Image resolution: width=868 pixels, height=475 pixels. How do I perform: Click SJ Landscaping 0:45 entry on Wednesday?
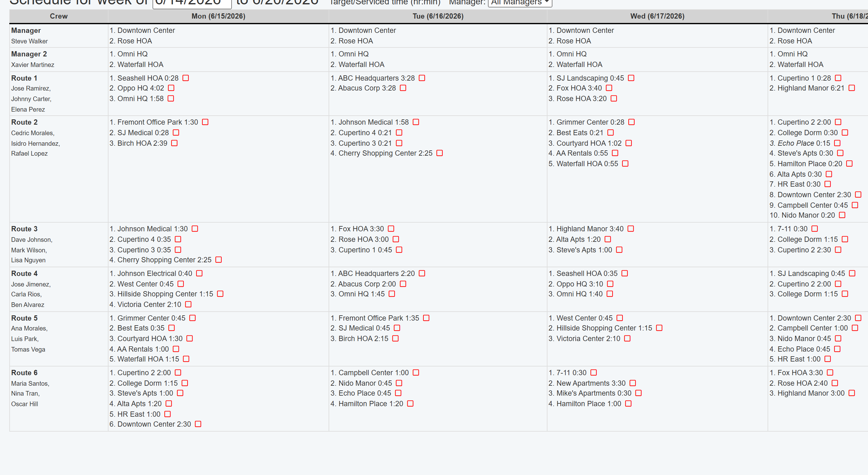tap(586, 78)
